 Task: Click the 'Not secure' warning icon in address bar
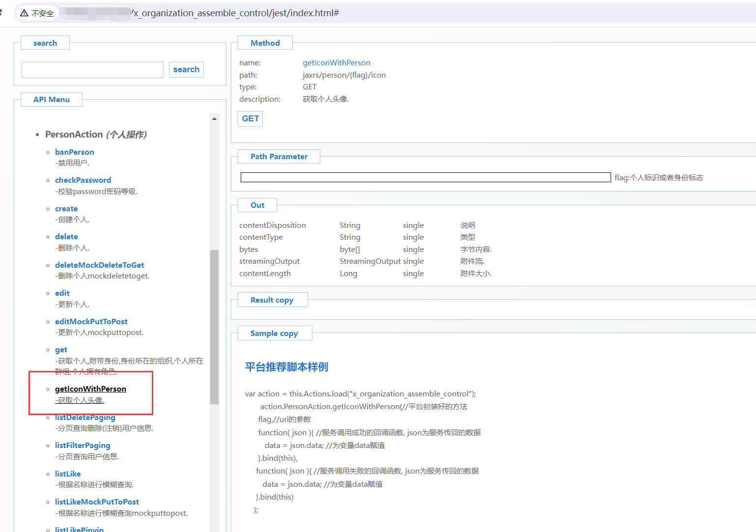(x=25, y=13)
